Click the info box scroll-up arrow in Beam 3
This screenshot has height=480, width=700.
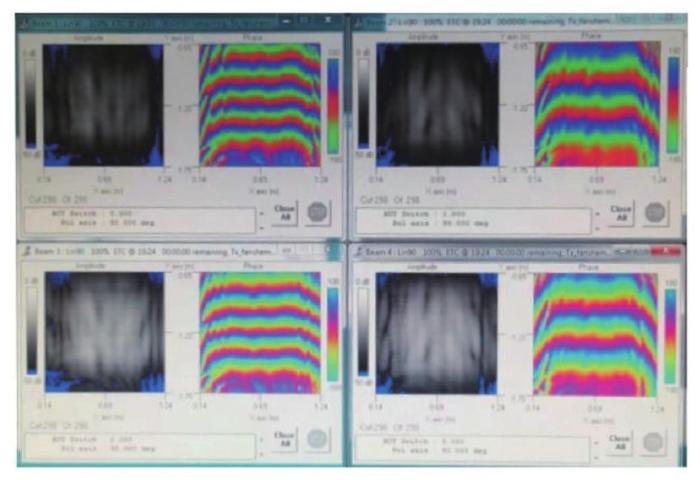tap(262, 439)
